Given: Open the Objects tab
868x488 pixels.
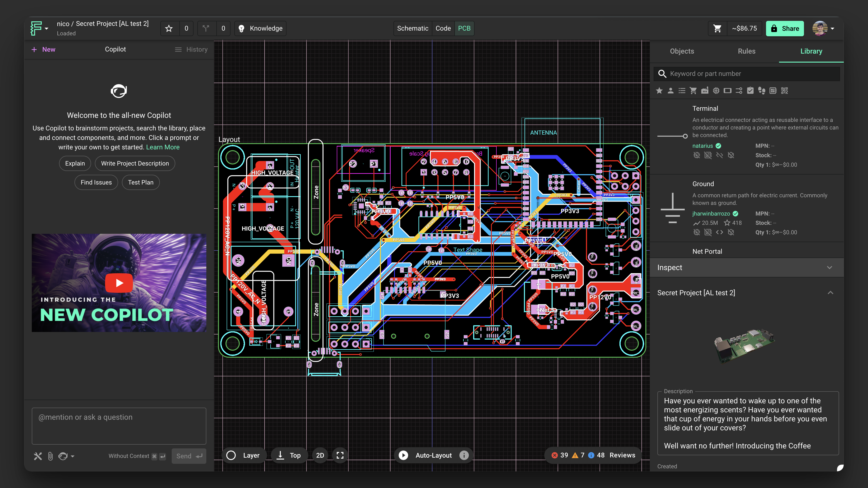Looking at the screenshot, I should [x=682, y=51].
